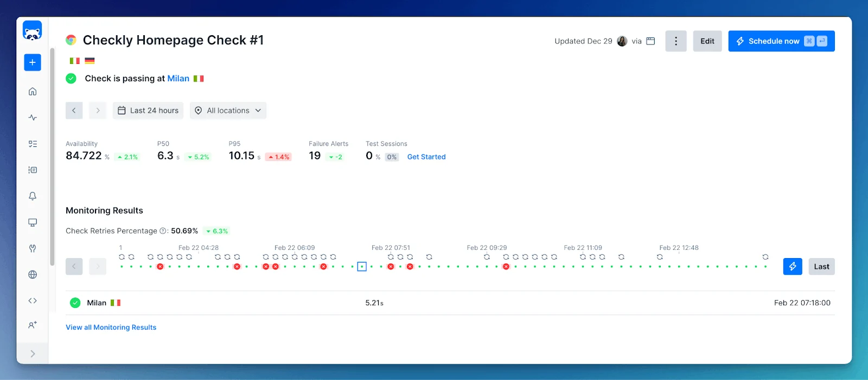Image resolution: width=868 pixels, height=380 pixels.
Task: Click the Monitoring Results heading
Action: [x=104, y=210]
